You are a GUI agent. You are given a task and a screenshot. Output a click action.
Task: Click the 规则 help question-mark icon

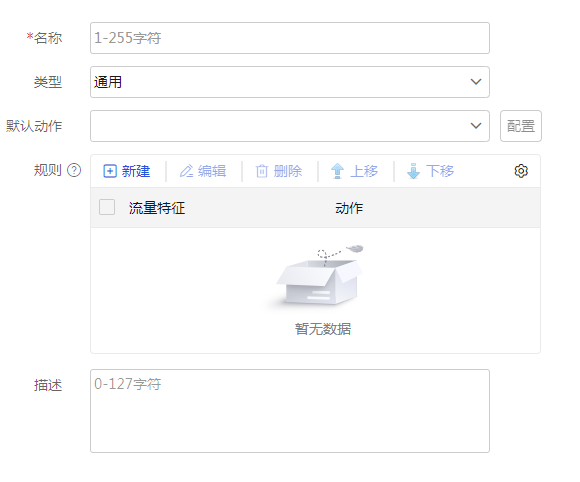click(74, 170)
